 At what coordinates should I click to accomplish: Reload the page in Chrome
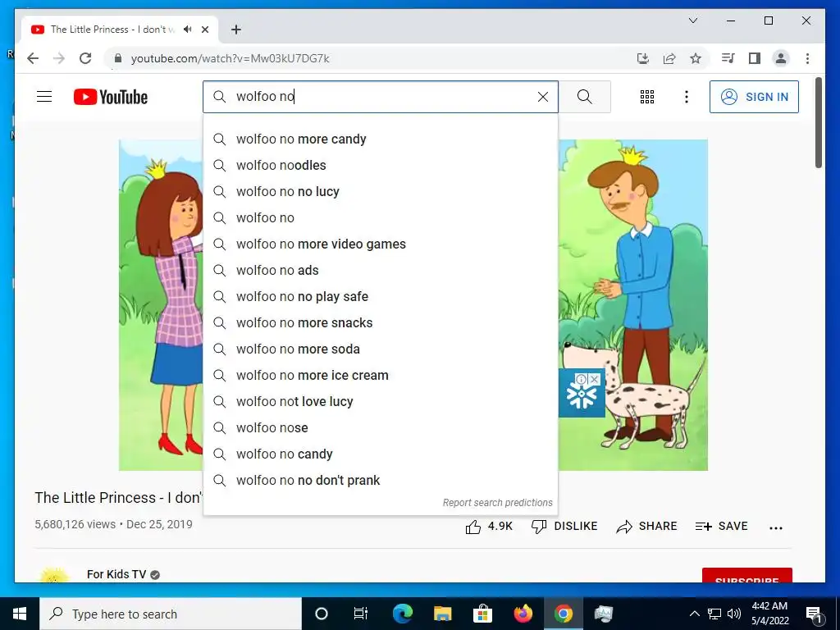pos(85,58)
